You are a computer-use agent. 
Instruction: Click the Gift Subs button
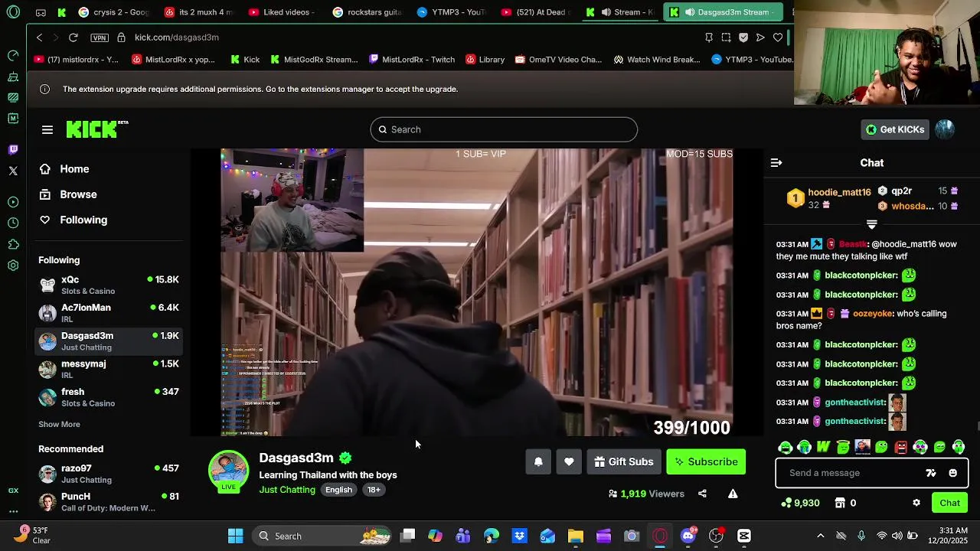pos(624,461)
